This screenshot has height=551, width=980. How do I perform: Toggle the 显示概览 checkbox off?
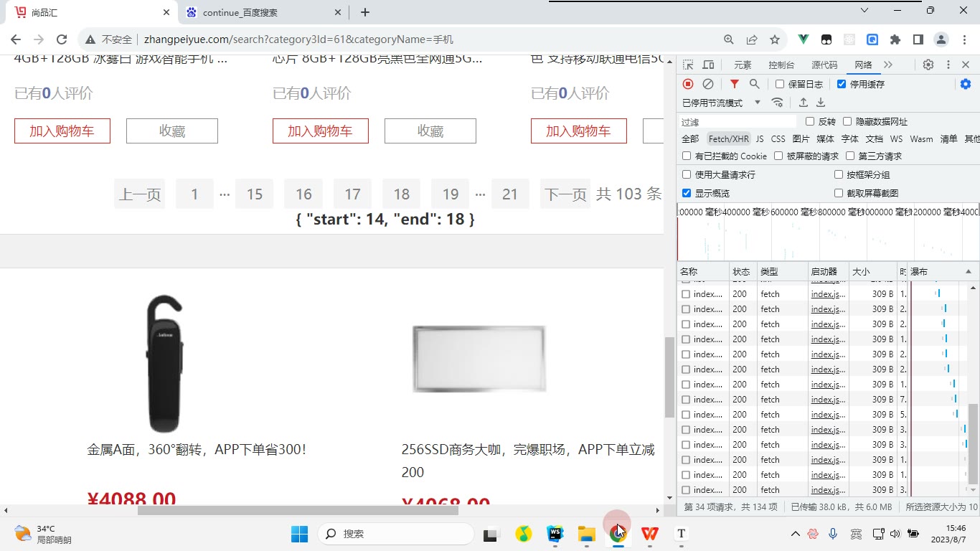[687, 193]
